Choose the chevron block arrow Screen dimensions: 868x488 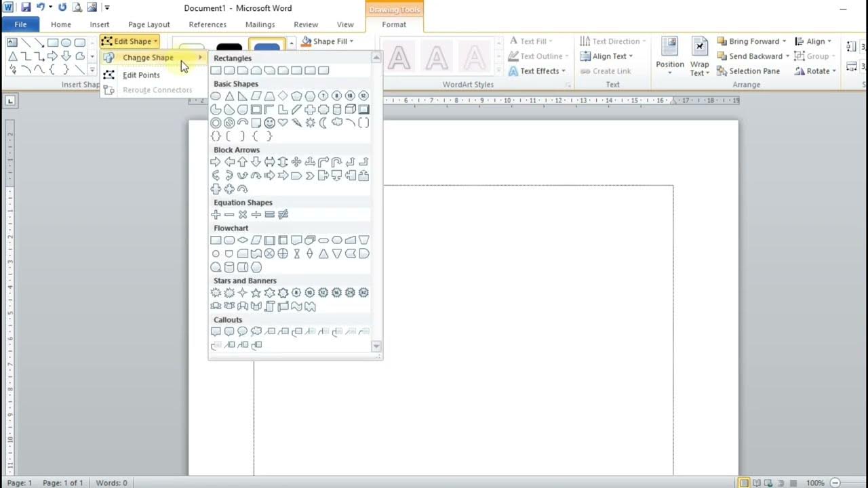pyautogui.click(x=310, y=176)
